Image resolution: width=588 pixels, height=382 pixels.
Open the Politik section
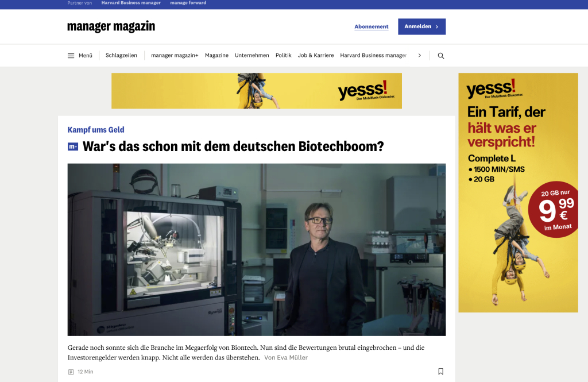pyautogui.click(x=283, y=56)
